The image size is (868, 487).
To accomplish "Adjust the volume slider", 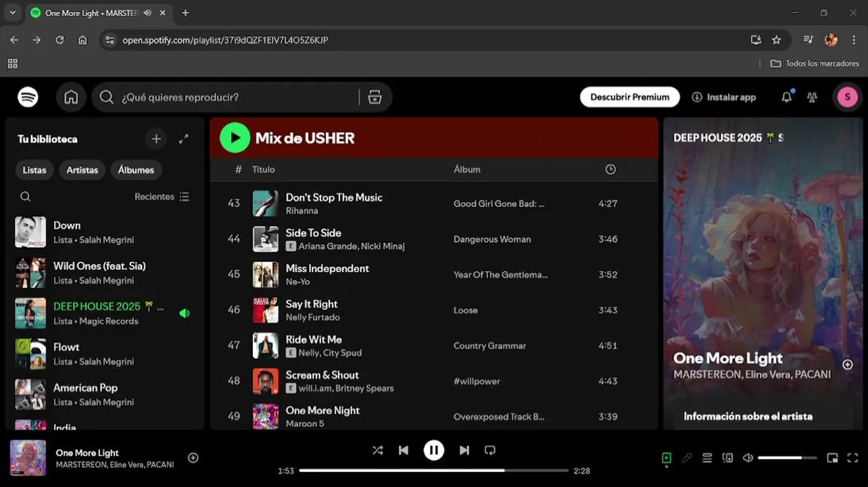I will (x=788, y=458).
